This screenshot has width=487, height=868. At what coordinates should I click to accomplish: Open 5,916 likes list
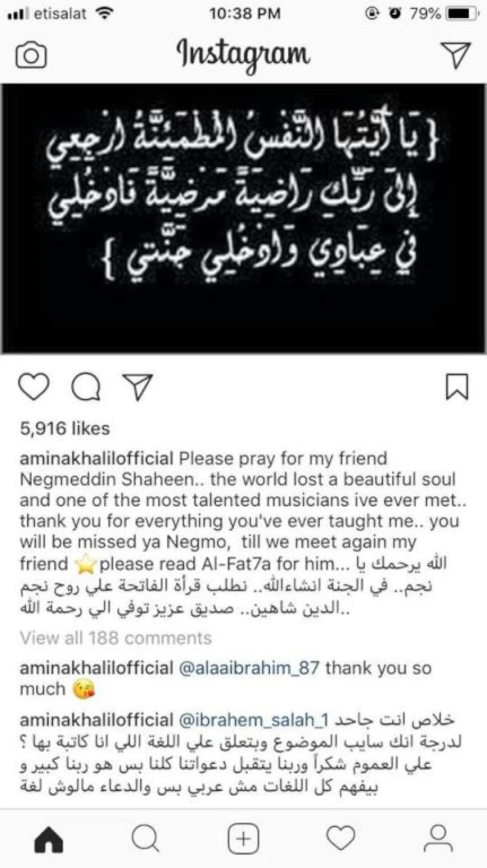click(x=65, y=429)
